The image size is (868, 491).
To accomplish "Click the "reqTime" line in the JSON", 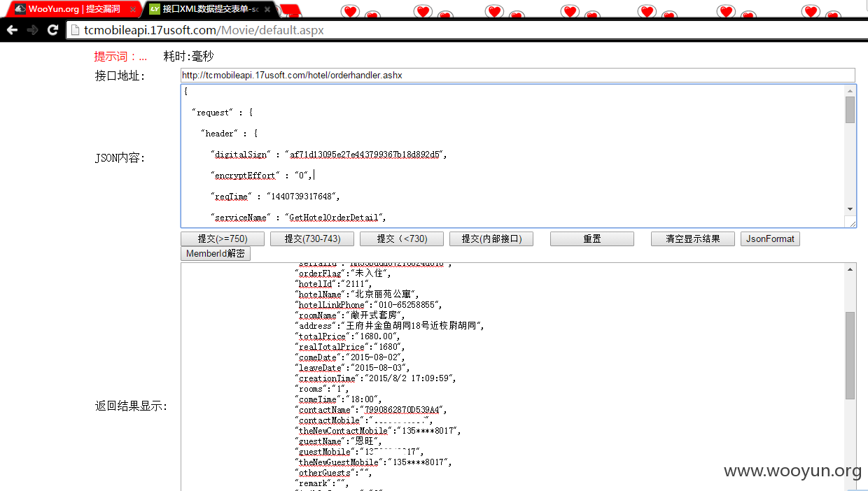I will pos(275,197).
